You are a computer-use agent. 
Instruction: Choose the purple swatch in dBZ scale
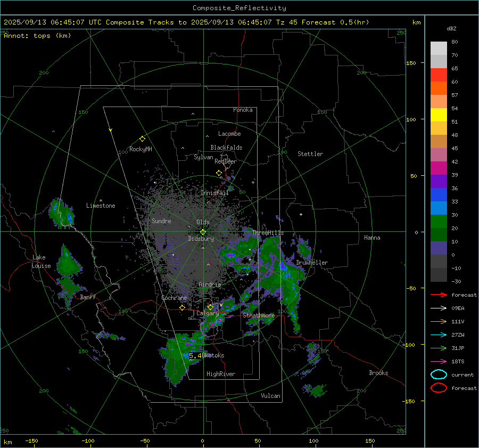pos(439,182)
